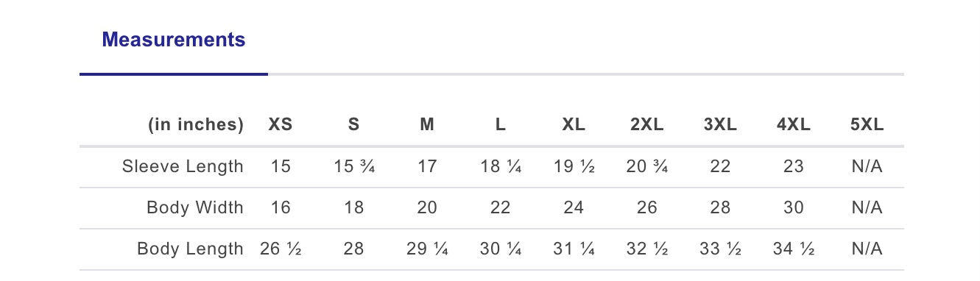
Task: Select the XS column header
Action: click(281, 125)
